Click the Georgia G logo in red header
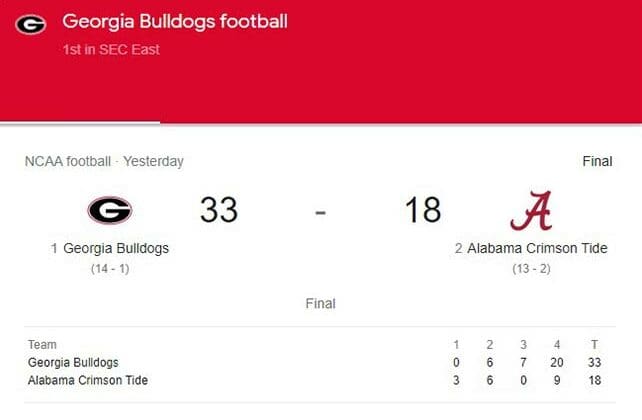 click(x=31, y=25)
